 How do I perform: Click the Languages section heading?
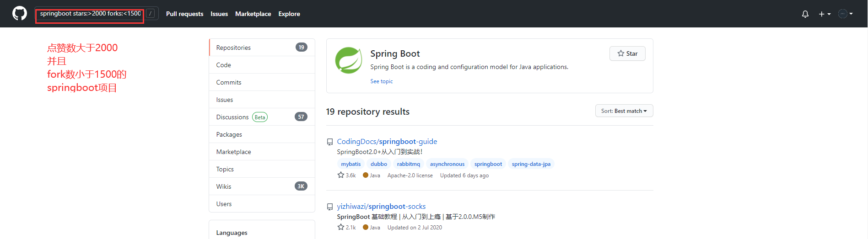pos(232,233)
